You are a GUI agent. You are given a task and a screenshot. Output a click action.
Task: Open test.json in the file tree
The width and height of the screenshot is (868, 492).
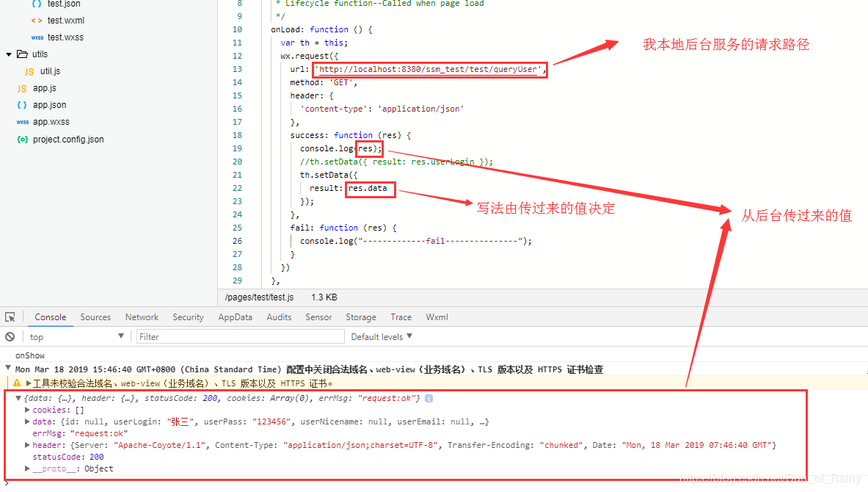(64, 4)
